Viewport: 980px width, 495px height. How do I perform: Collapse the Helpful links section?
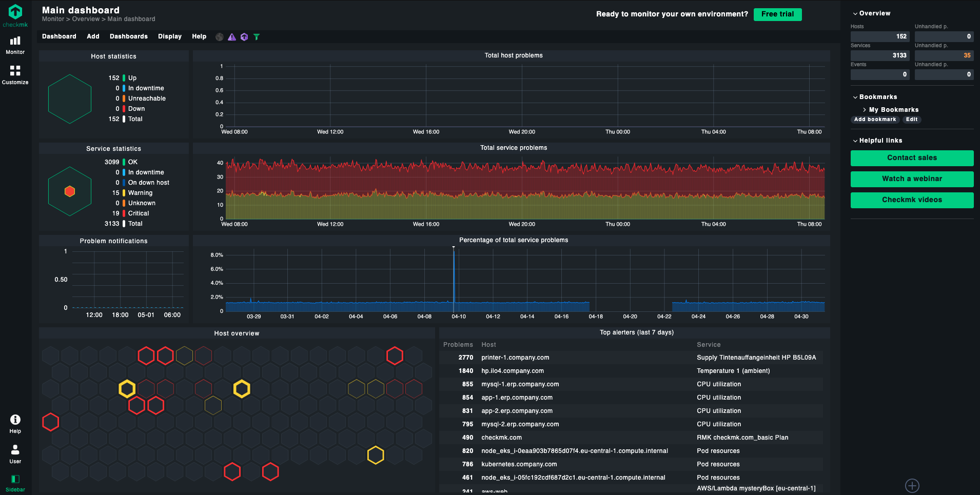click(877, 141)
